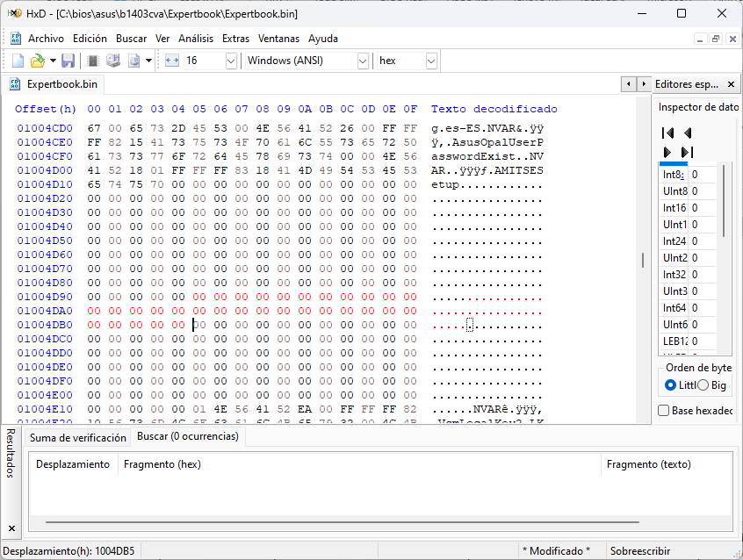Minimize the inner document window
Image resolution: width=743 pixels, height=560 pixels.
tap(700, 39)
